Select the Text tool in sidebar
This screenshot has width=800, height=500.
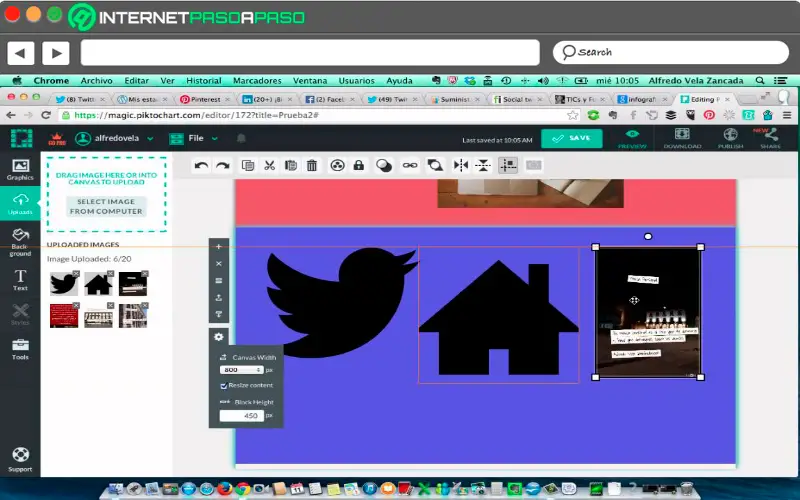tap(20, 280)
